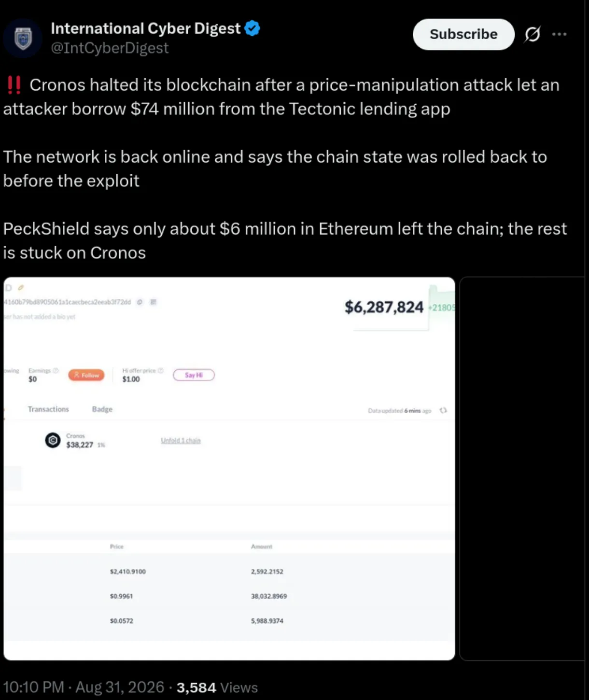Click the QR code icon by address

point(153,302)
